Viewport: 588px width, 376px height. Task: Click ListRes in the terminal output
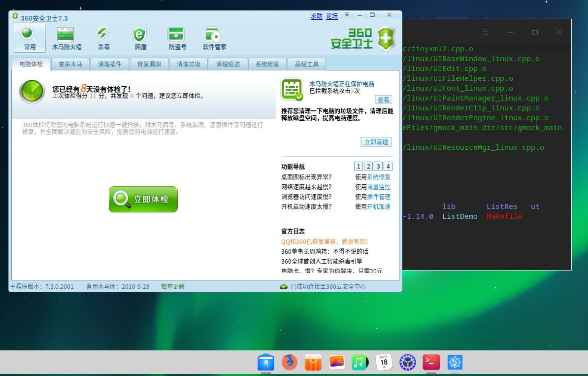click(502, 206)
